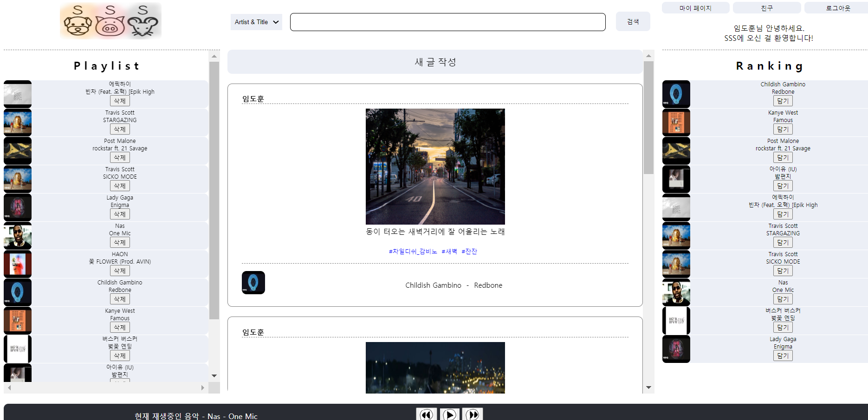Click 벚꽃 엔딩 cover in Playlist

point(18,349)
